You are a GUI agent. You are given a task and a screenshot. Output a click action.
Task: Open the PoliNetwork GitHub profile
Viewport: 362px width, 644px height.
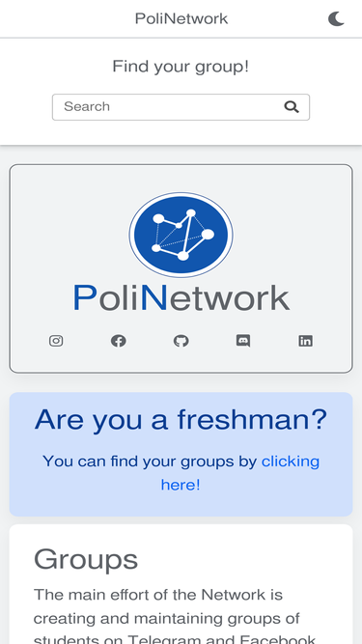[181, 341]
